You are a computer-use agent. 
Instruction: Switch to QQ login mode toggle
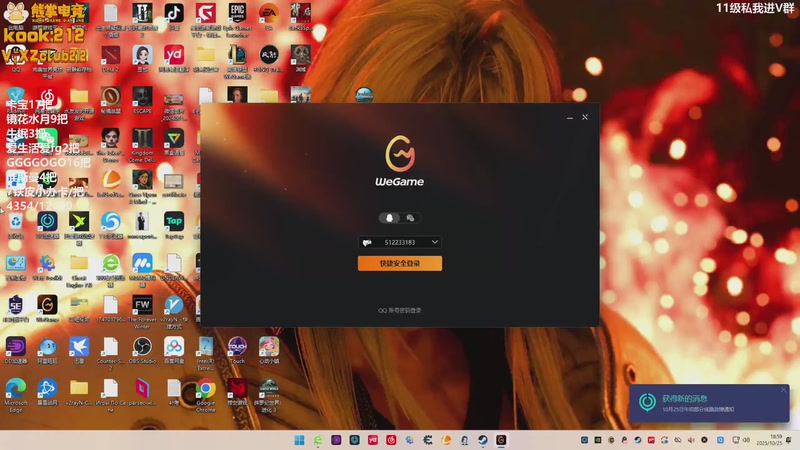(x=389, y=218)
